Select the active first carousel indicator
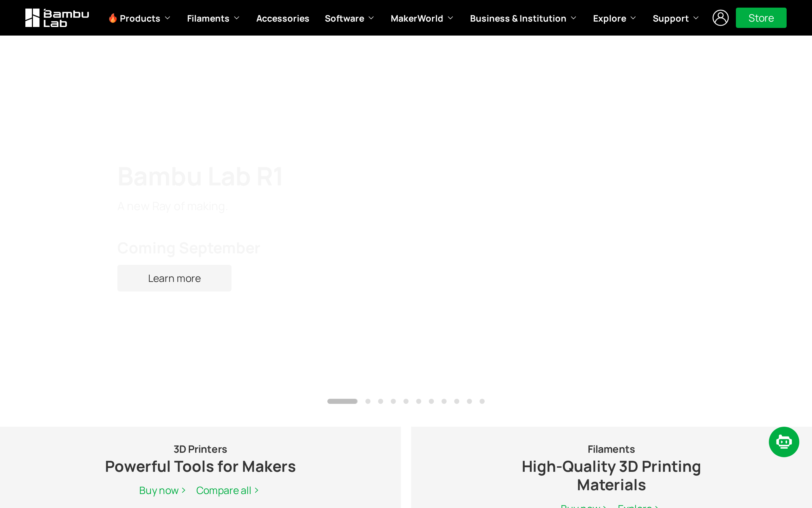The width and height of the screenshot is (812, 508). tap(342, 401)
